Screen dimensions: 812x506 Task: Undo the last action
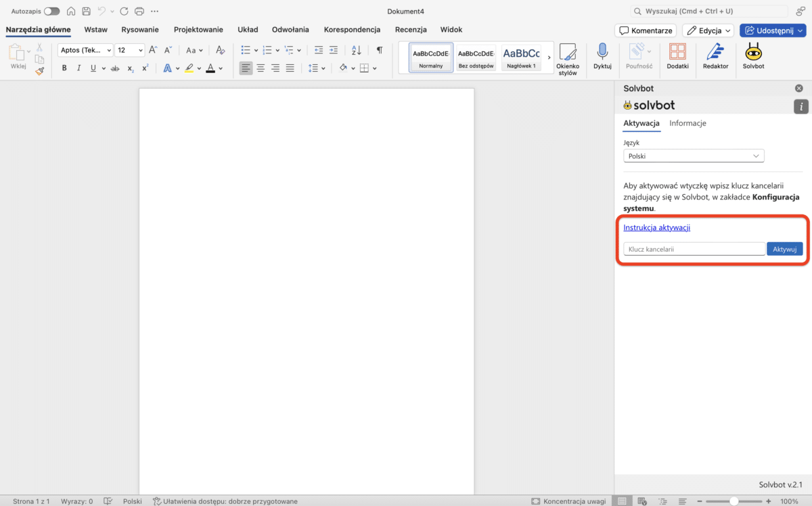tap(101, 11)
